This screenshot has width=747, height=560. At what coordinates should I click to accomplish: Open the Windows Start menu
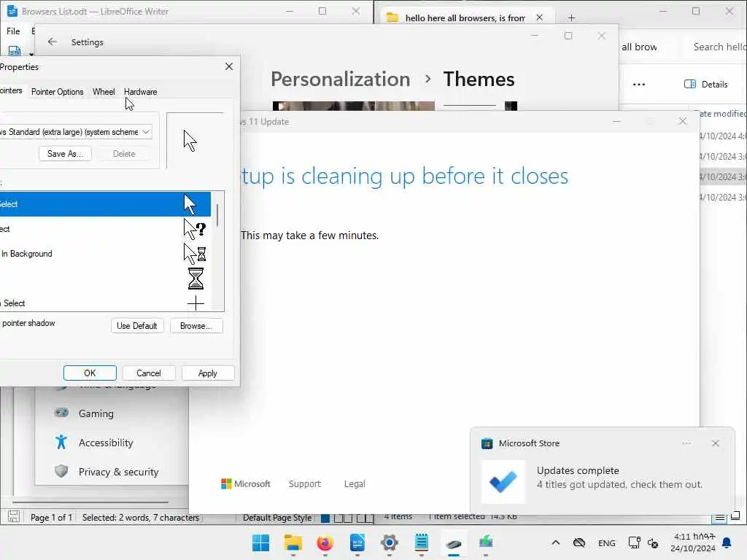260,542
